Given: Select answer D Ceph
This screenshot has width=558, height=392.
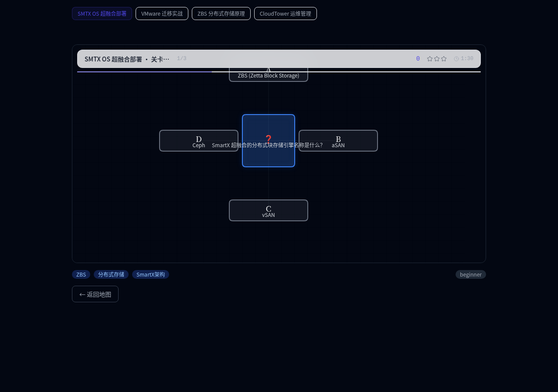Looking at the screenshot, I should [x=199, y=141].
